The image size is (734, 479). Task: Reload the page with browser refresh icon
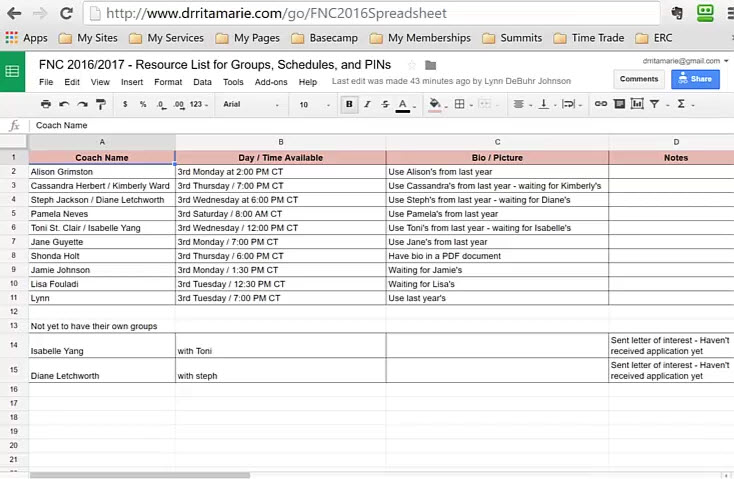pyautogui.click(x=66, y=13)
